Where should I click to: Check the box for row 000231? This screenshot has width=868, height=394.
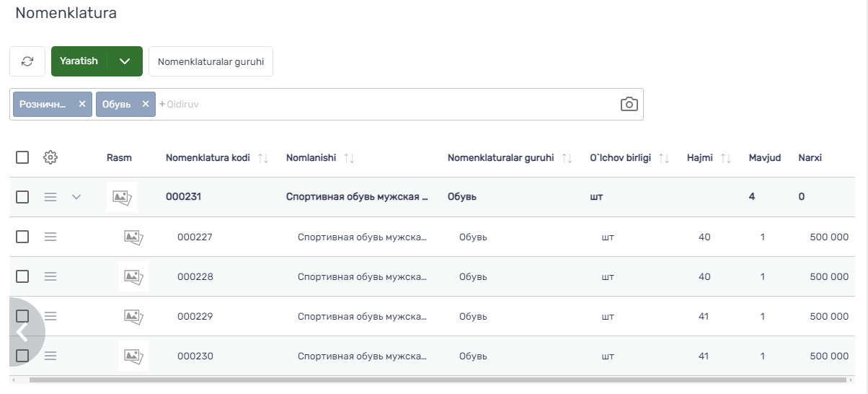[22, 196]
